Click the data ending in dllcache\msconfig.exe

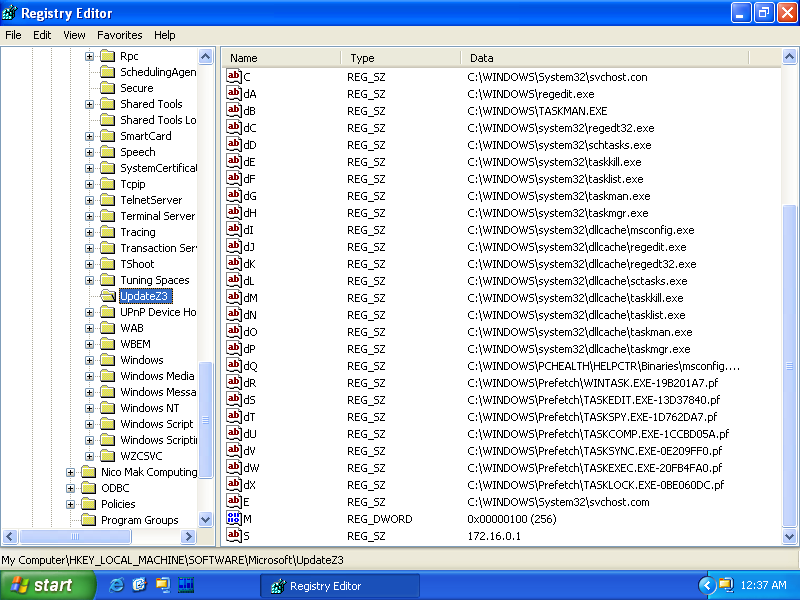(x=581, y=230)
